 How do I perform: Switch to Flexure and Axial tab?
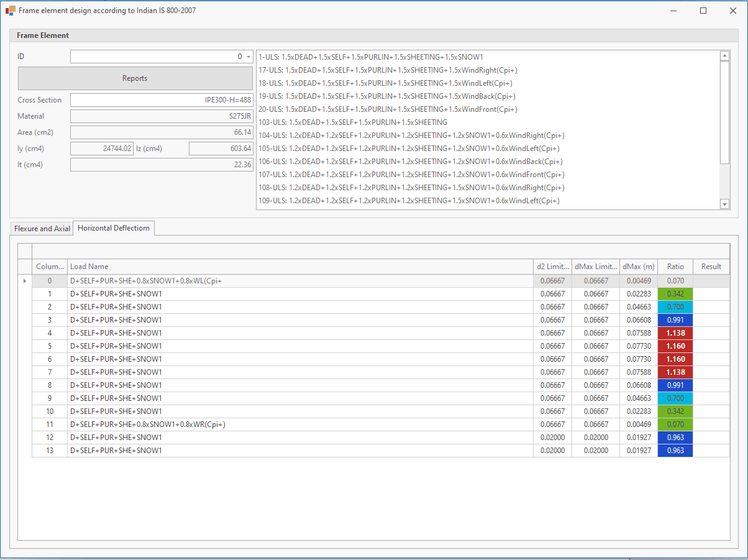click(42, 229)
